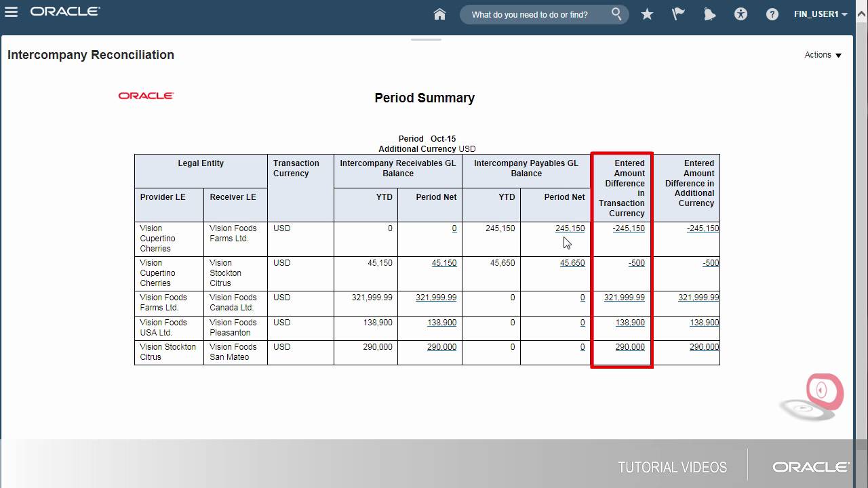Open receivables Period Net 138,900 link
This screenshot has width=868, height=488.
tap(441, 323)
